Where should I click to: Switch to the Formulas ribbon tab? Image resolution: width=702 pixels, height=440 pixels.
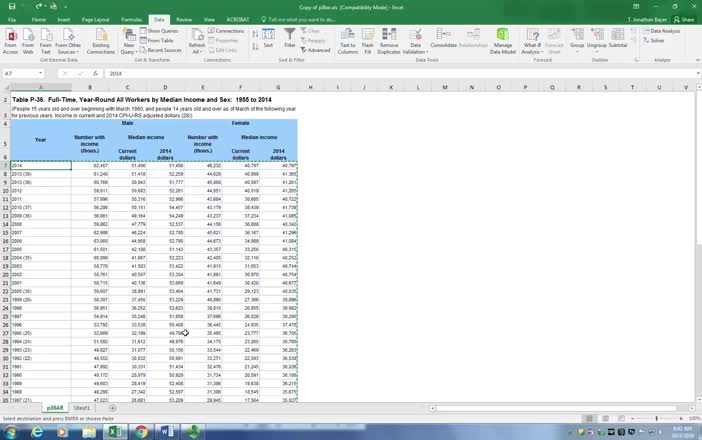pyautogui.click(x=131, y=19)
